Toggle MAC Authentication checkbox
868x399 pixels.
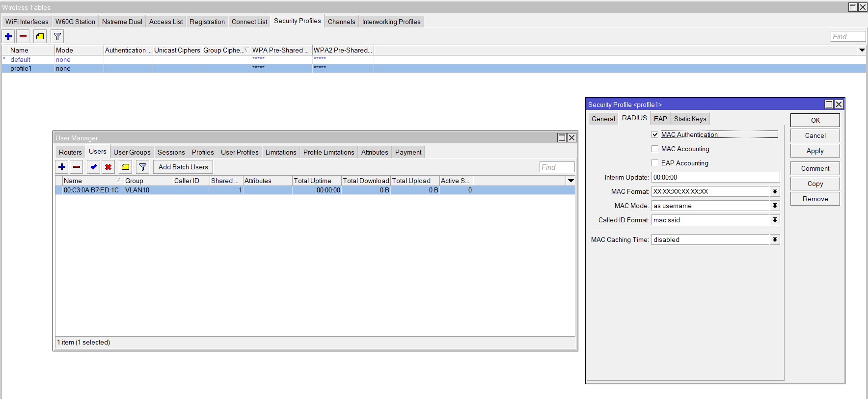(x=655, y=134)
